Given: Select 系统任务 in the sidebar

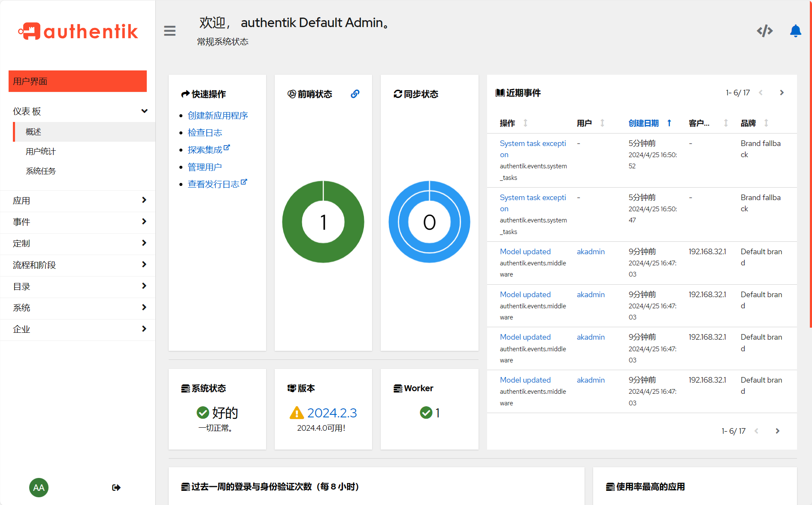Looking at the screenshot, I should tap(41, 171).
